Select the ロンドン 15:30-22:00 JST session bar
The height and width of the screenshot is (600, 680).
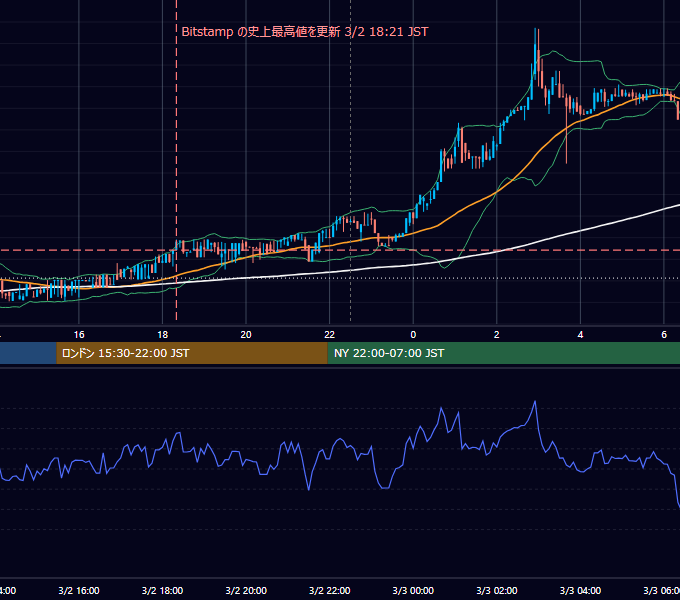pos(192,353)
